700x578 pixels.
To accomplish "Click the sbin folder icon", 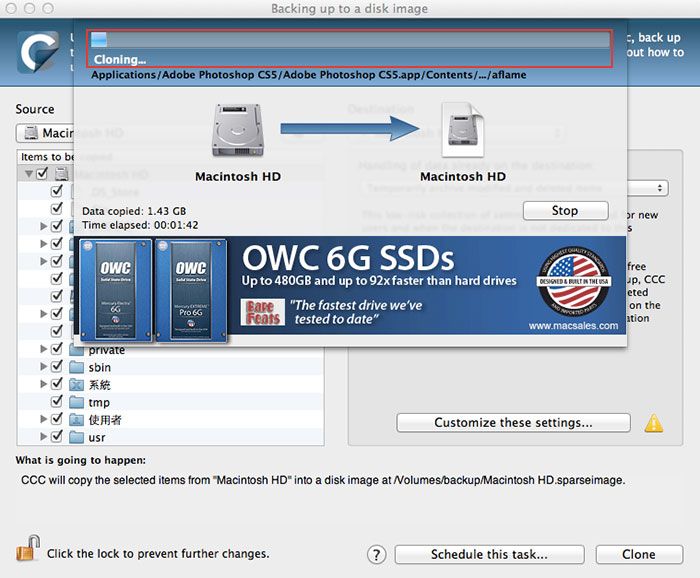I will (76, 367).
